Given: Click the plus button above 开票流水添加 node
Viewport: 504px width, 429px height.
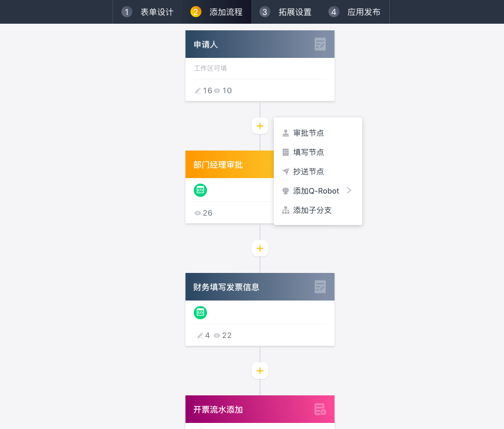Looking at the screenshot, I should (260, 371).
